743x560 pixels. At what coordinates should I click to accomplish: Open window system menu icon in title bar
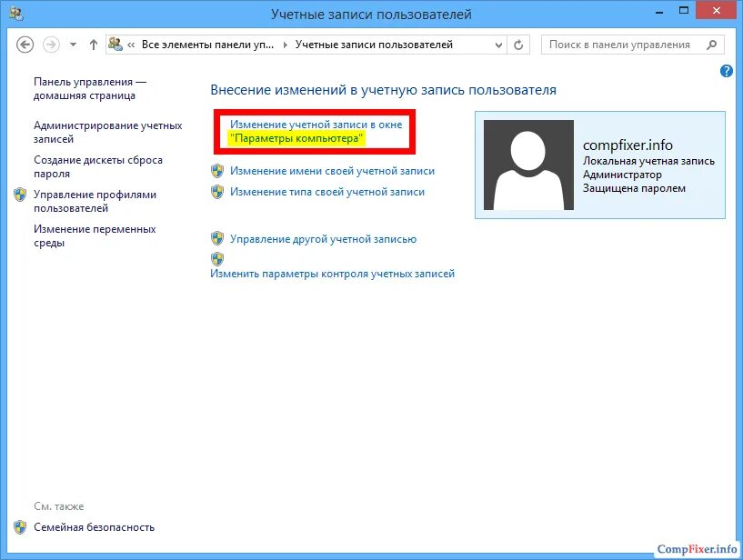pos(16,14)
